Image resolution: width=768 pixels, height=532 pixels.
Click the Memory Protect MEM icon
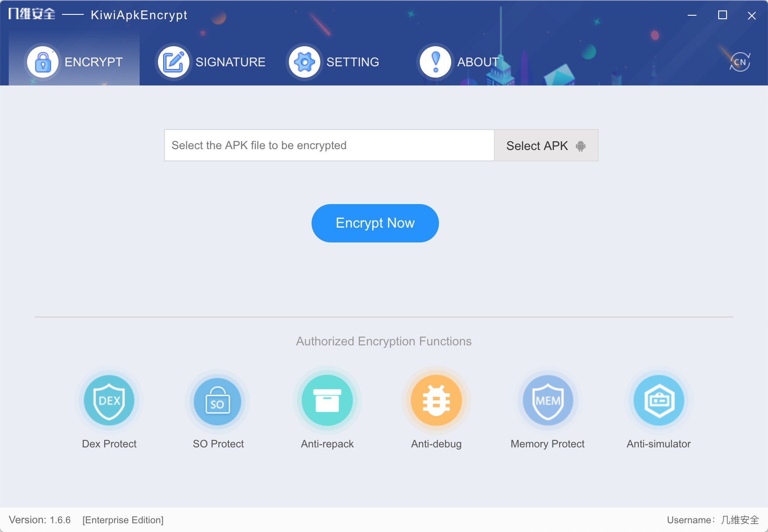pyautogui.click(x=548, y=400)
